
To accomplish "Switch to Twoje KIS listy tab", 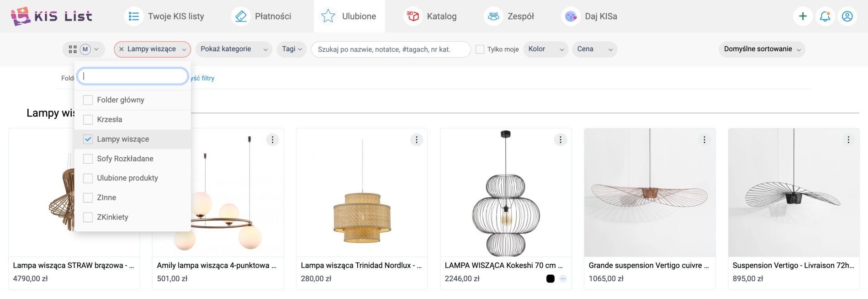I will [165, 16].
